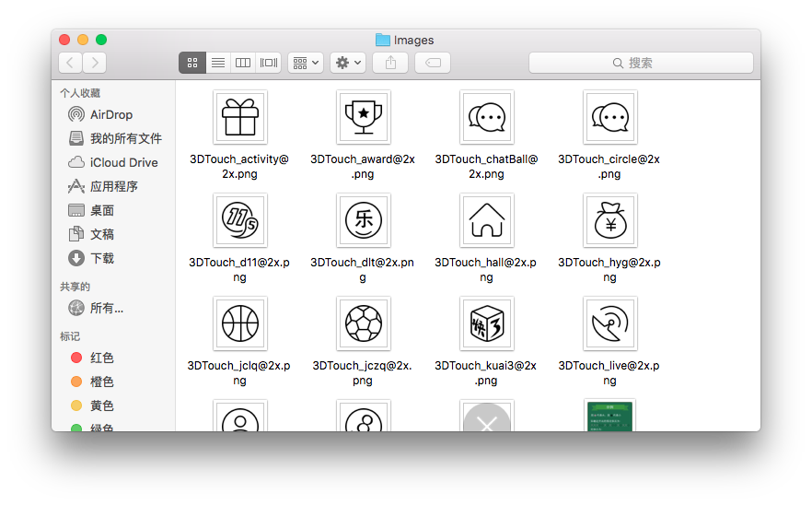Switch to Cover Flow view
Screen dimensions: 812x505
click(268, 63)
